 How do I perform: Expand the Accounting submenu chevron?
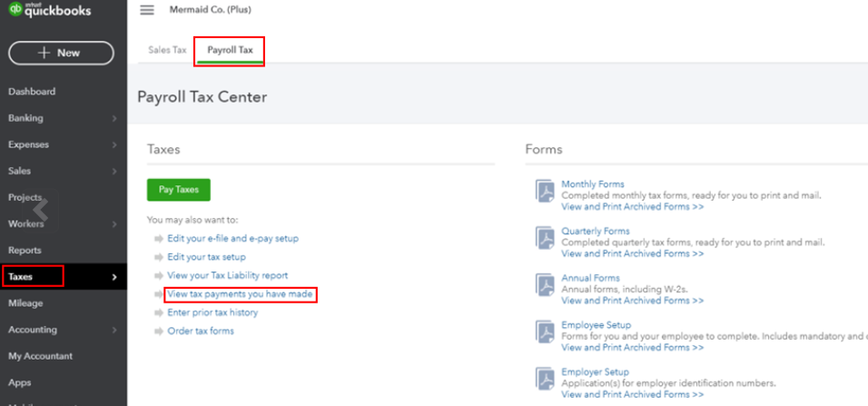click(114, 330)
